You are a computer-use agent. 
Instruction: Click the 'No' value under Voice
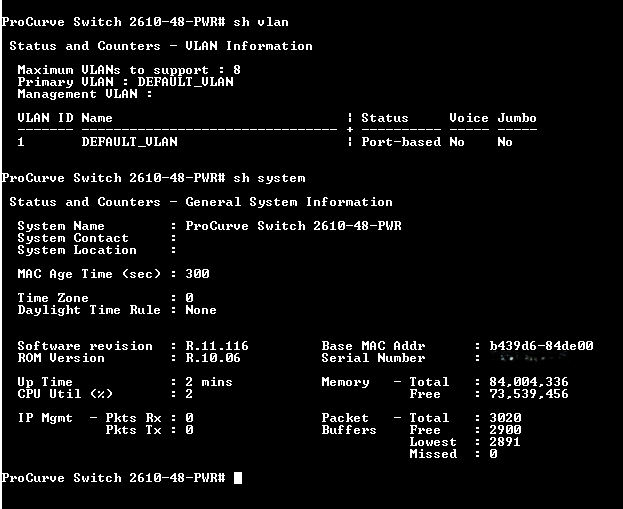pos(457,142)
